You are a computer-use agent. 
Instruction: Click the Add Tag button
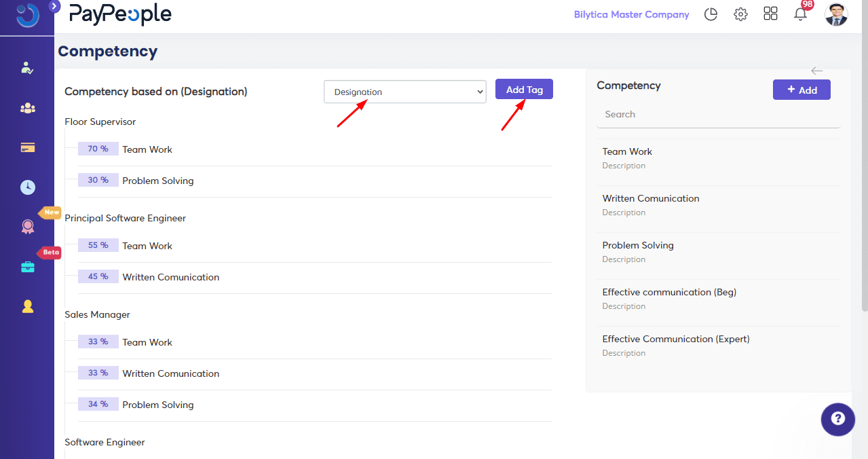tap(524, 90)
